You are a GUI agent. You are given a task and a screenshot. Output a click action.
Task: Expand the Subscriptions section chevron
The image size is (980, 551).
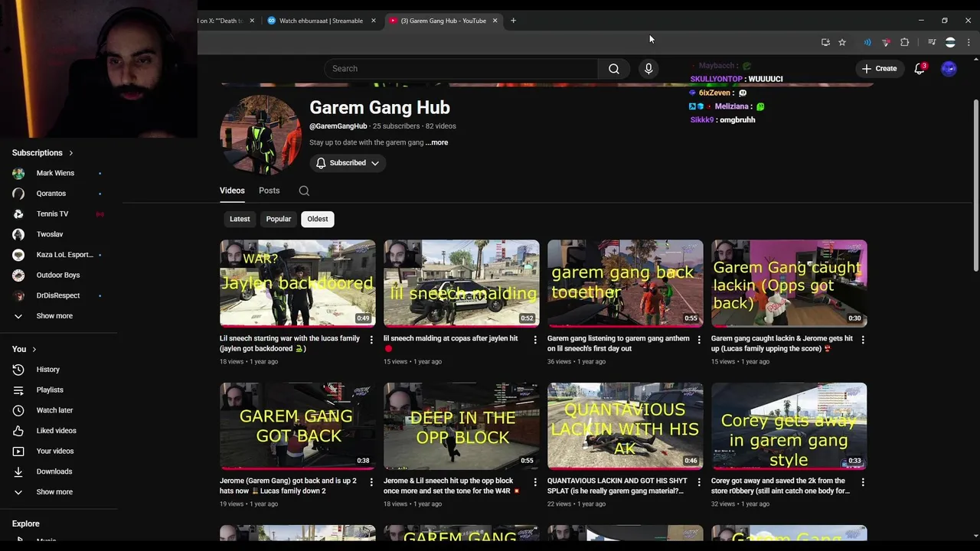(x=71, y=153)
